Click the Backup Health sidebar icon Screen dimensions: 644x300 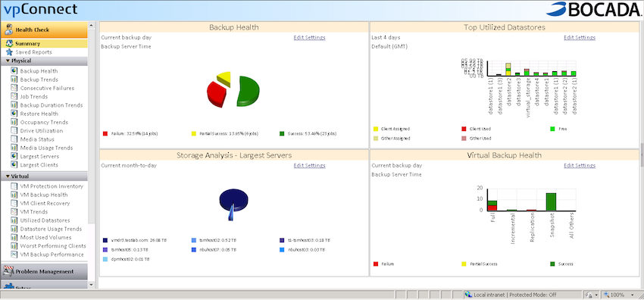pyautogui.click(x=14, y=71)
